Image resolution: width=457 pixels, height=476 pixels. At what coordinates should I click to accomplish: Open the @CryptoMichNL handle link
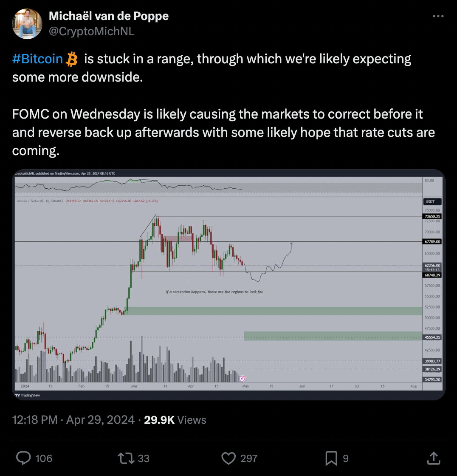coord(92,31)
